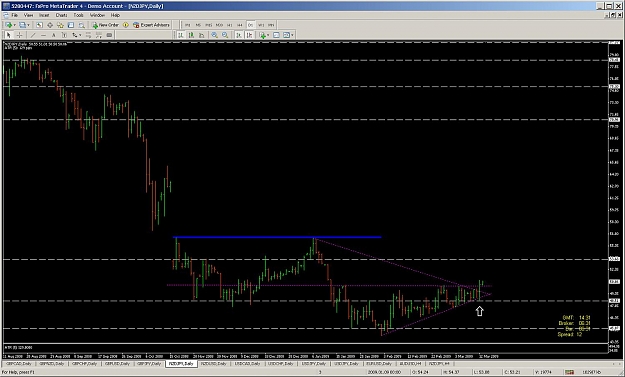Expand the Templates dropdown arrow
Image resolution: width=625 pixels, height=377 pixels.
[x=292, y=35]
